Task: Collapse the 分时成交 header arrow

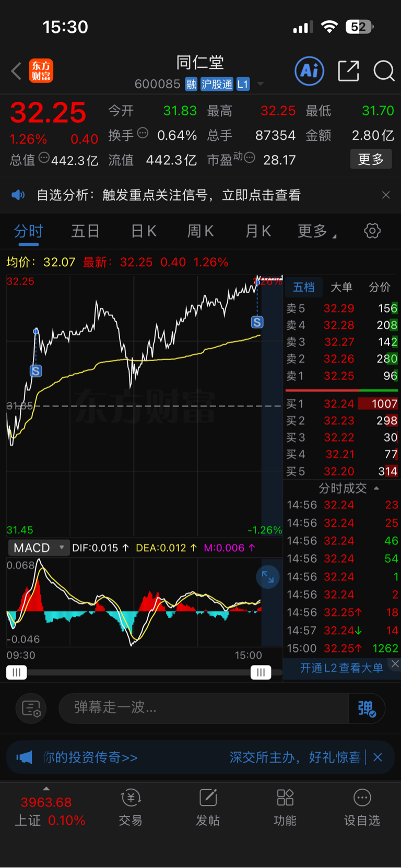Action: coord(376,489)
